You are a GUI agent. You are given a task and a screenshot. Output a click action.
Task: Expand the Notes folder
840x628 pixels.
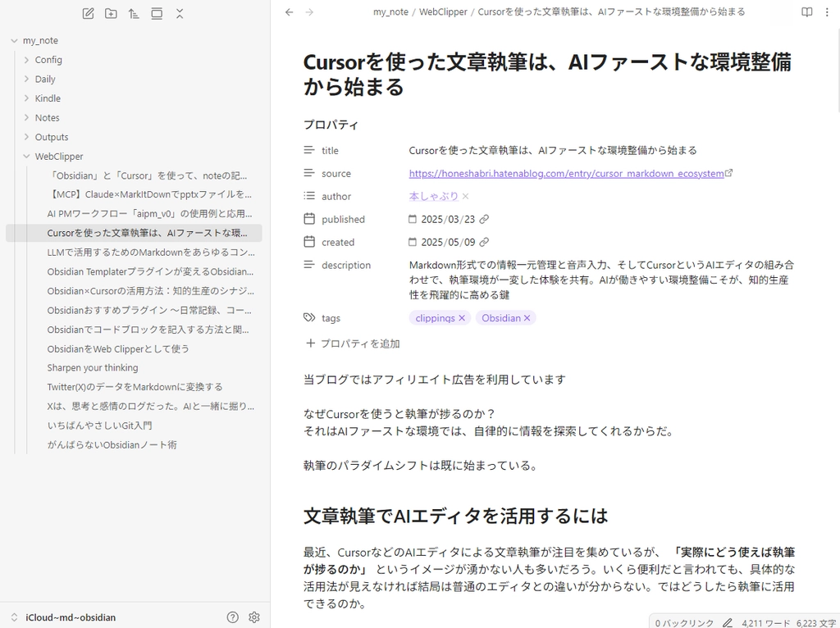coord(26,118)
